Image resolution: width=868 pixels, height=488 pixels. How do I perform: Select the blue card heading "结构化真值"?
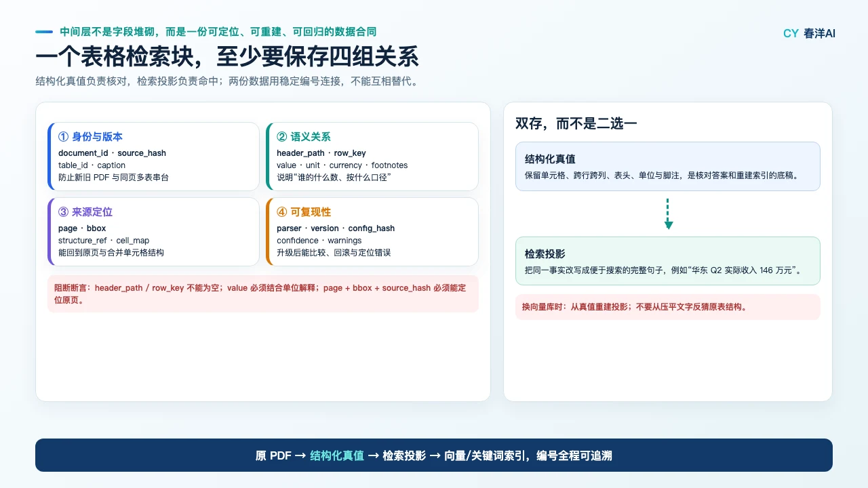point(550,159)
